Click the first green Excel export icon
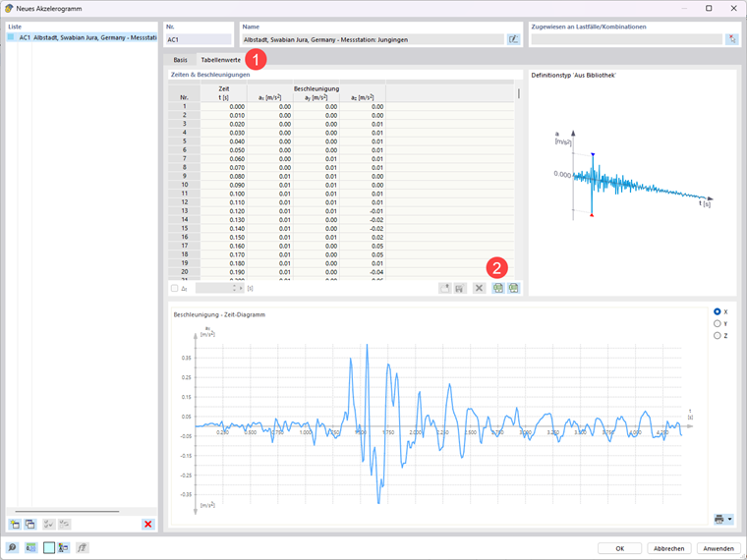The height and width of the screenshot is (560, 747). [498, 288]
